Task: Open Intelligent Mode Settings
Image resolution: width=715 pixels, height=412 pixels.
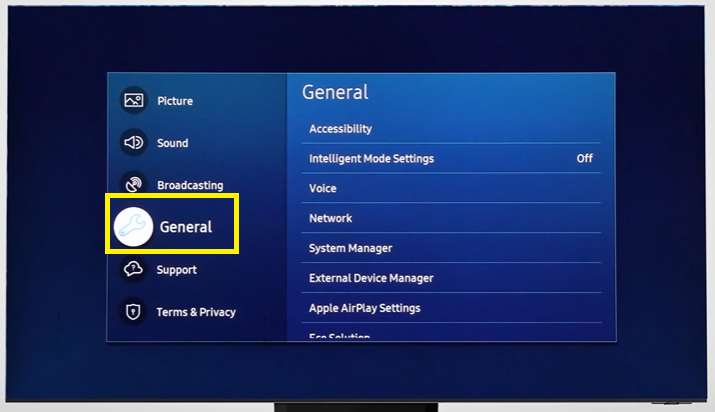Action: pos(451,159)
